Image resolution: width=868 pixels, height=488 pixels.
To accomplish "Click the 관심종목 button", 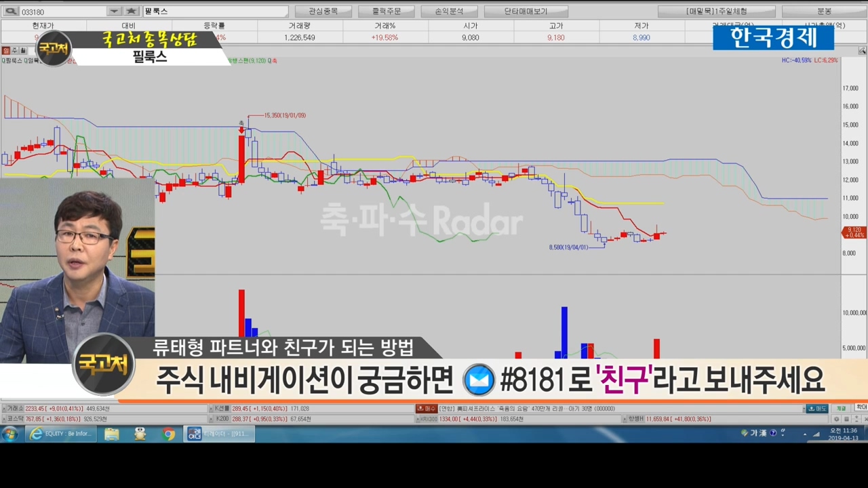I will coord(323,12).
